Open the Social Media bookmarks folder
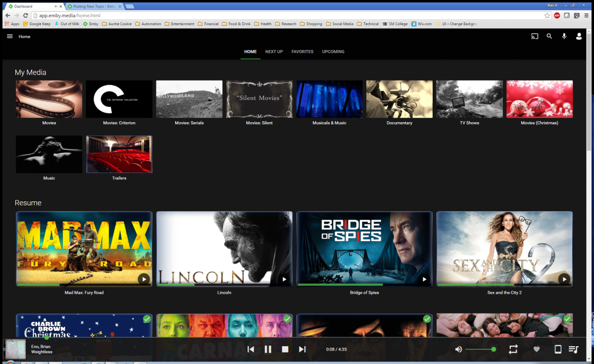The image size is (594, 364). click(x=339, y=24)
